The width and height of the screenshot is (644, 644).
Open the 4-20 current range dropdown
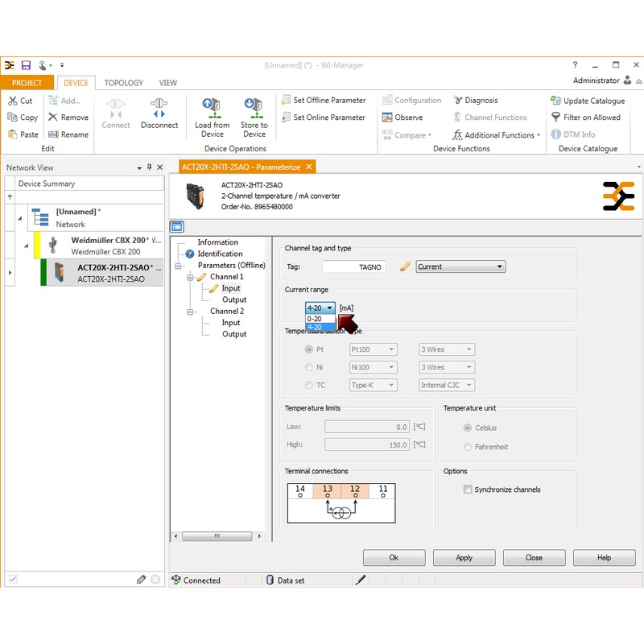[320, 308]
